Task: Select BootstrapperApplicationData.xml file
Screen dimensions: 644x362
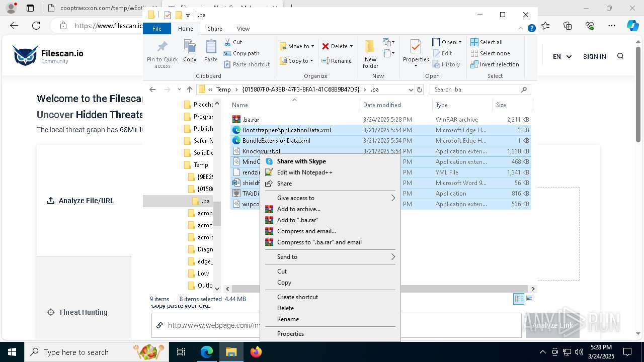Action: click(381, 130)
